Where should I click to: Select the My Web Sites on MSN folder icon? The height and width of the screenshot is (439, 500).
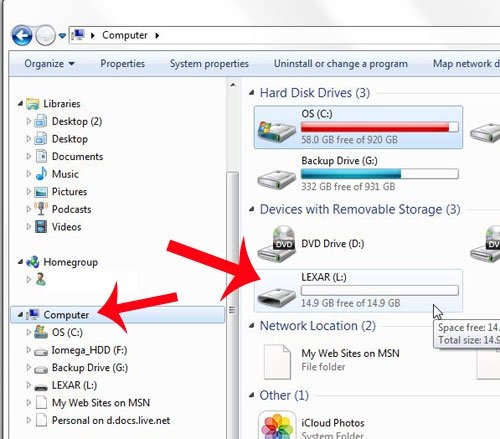(277, 362)
